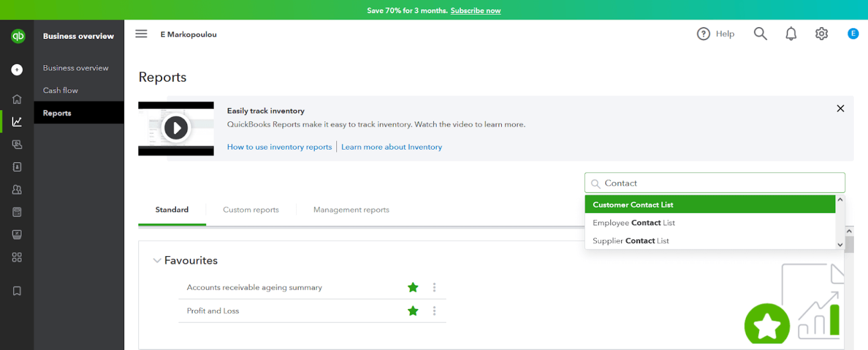The height and width of the screenshot is (350, 868).
Task: Select the bookmark icon in the sidebar
Action: [17, 291]
